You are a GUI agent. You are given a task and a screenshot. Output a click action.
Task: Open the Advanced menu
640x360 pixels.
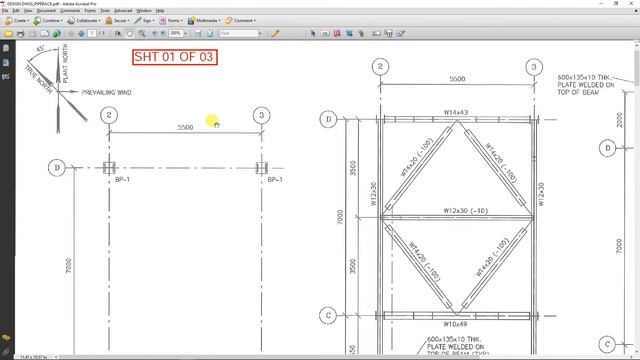point(123,11)
